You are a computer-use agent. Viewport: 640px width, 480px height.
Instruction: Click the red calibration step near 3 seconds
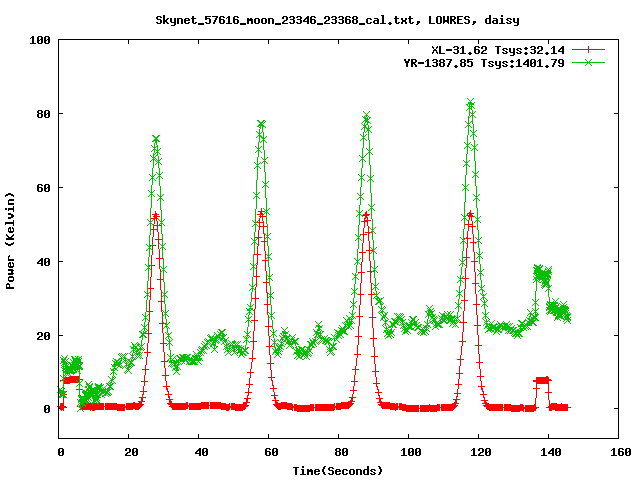click(x=71, y=380)
